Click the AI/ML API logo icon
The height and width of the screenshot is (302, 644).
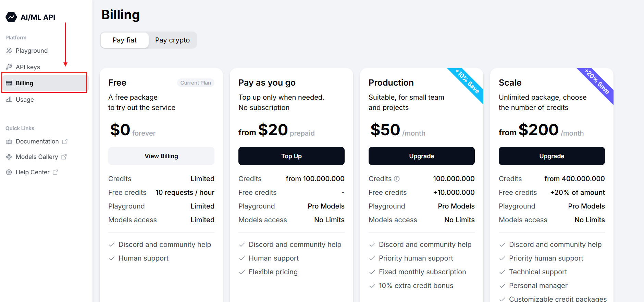click(11, 17)
